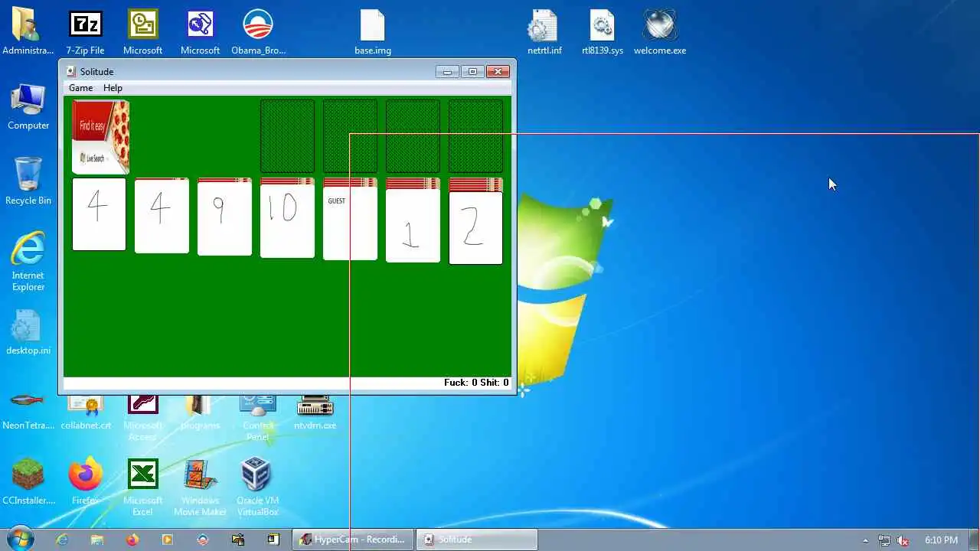Launch Firefox from the taskbar
Viewport: 980px width, 551px height.
tap(132, 540)
